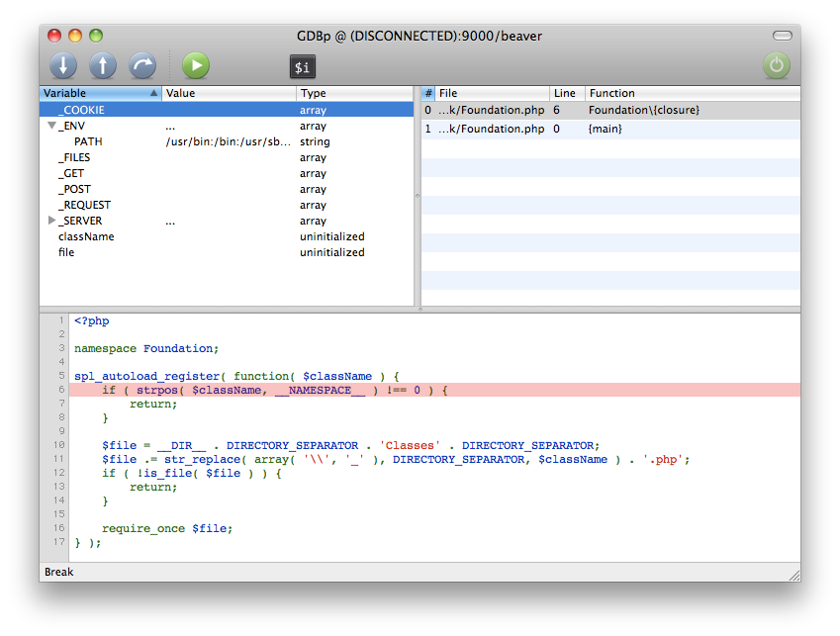
Task: Click the window resize grip corner
Action: click(x=793, y=574)
